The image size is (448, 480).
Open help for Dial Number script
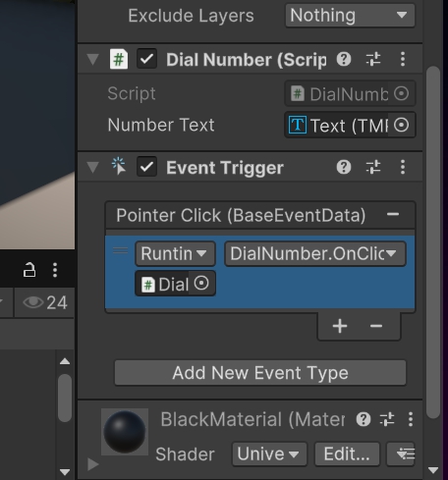(x=344, y=59)
